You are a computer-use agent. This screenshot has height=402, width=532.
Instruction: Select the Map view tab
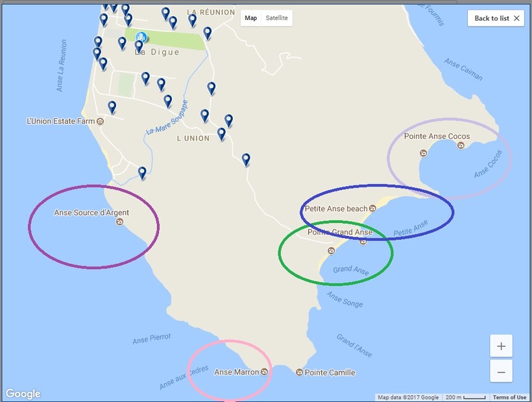click(250, 18)
